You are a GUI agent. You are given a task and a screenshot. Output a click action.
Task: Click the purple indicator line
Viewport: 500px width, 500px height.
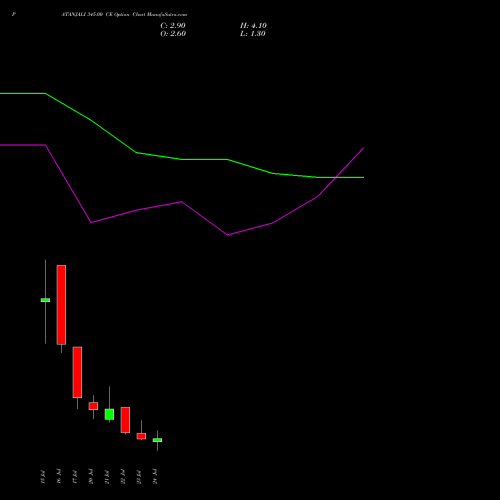pos(182,202)
